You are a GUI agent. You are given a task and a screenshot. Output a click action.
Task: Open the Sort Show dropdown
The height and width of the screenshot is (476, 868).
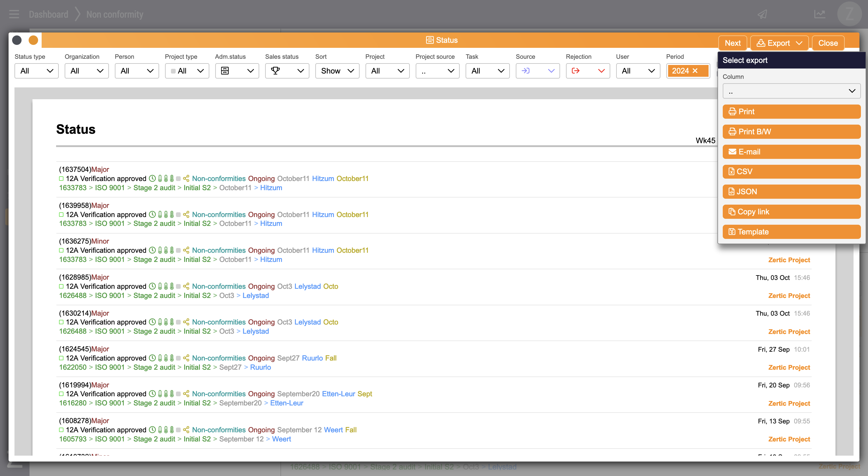pos(337,71)
